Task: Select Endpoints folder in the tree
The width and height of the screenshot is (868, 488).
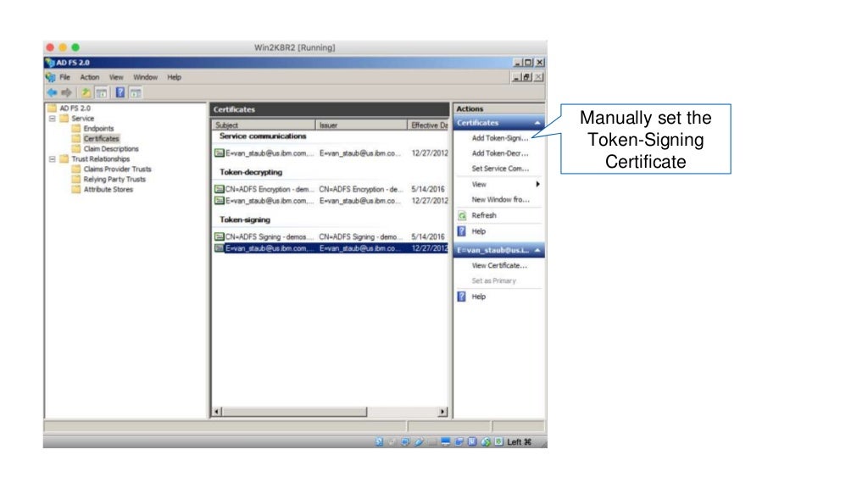Action: point(98,129)
